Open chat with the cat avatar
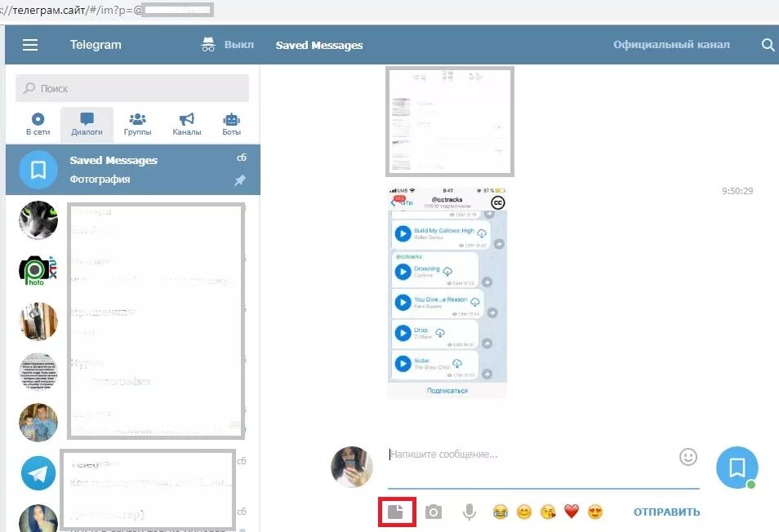The image size is (779, 532). [38, 220]
